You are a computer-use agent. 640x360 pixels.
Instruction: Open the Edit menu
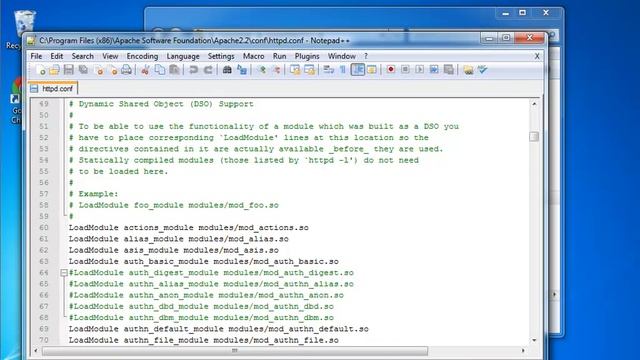click(x=56, y=56)
